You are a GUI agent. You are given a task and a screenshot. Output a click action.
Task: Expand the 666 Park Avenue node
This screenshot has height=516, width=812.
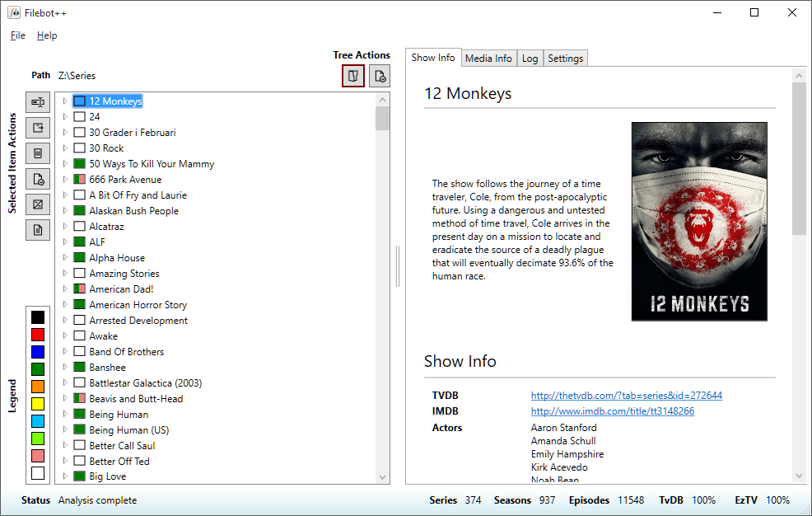point(65,179)
